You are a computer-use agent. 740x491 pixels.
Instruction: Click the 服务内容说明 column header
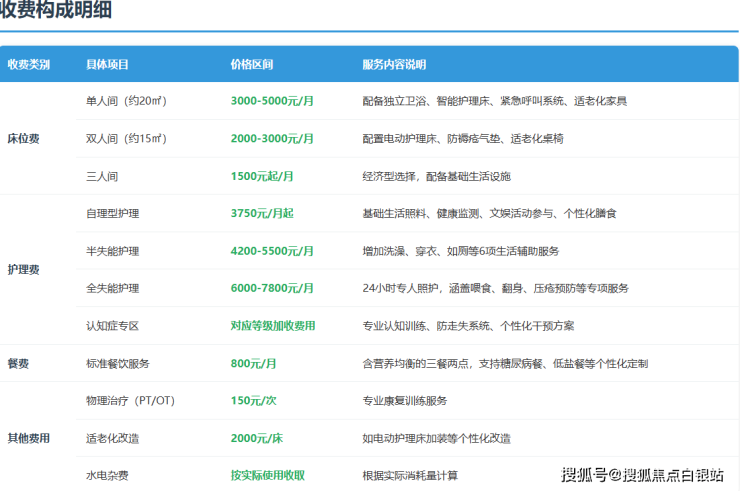[394, 64]
